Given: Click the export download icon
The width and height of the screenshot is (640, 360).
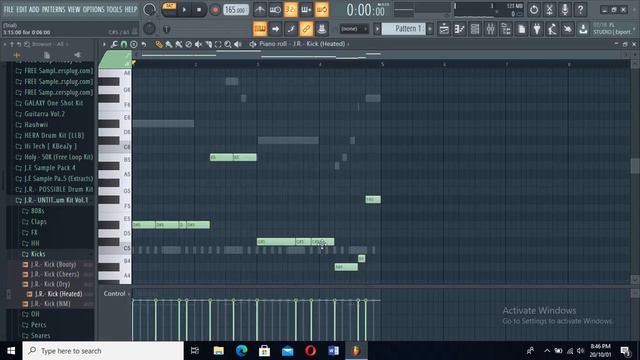Looking at the screenshot, I should pos(583,29).
